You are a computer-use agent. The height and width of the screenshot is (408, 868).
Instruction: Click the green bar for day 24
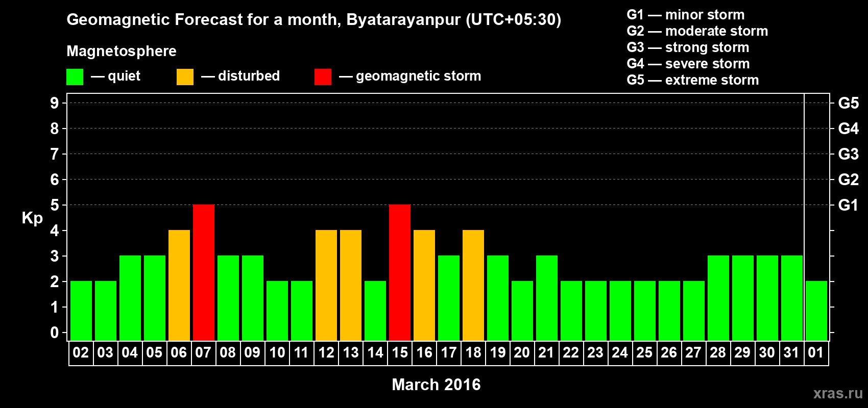(620, 311)
